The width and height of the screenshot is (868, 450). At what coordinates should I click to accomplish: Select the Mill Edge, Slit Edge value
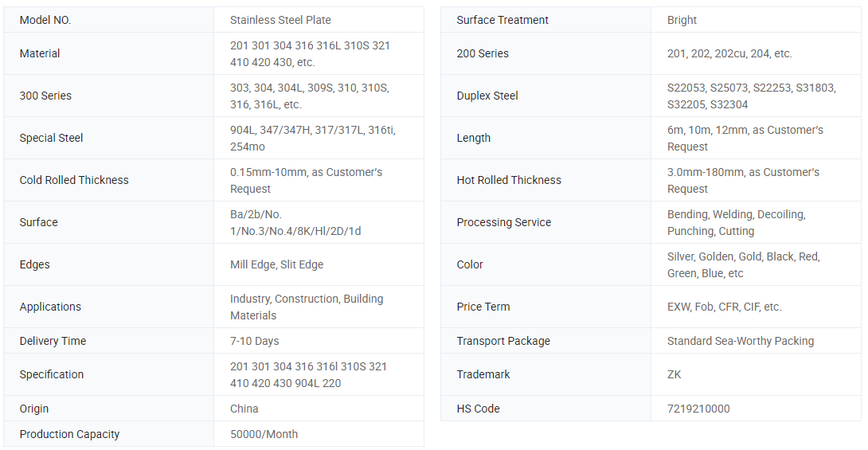[x=277, y=264]
